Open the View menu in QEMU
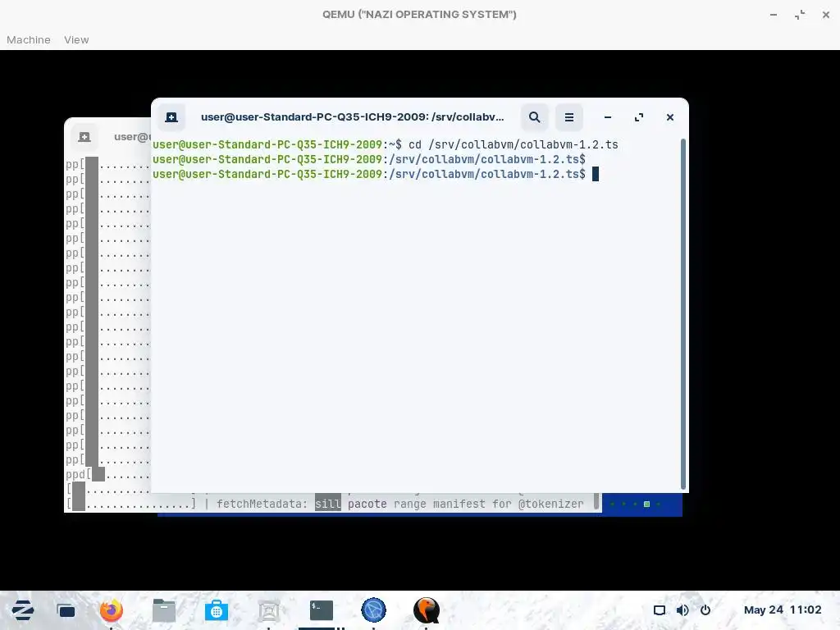 (76, 39)
